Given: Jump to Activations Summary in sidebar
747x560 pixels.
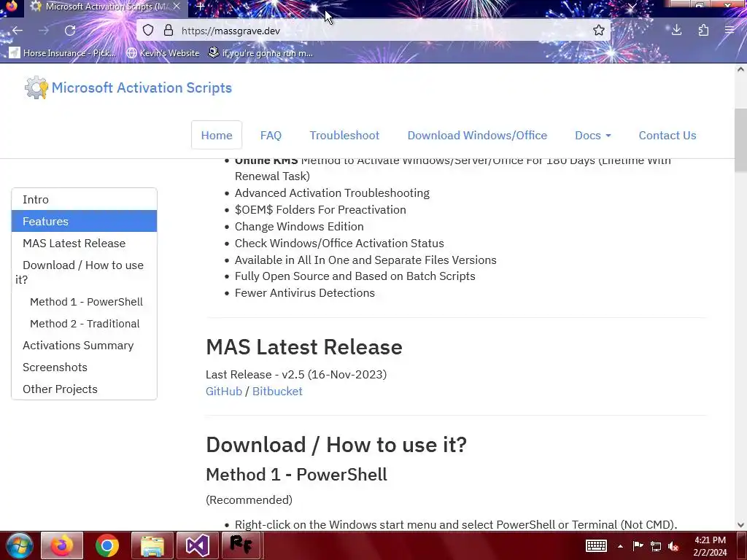Looking at the screenshot, I should click(85, 346).
